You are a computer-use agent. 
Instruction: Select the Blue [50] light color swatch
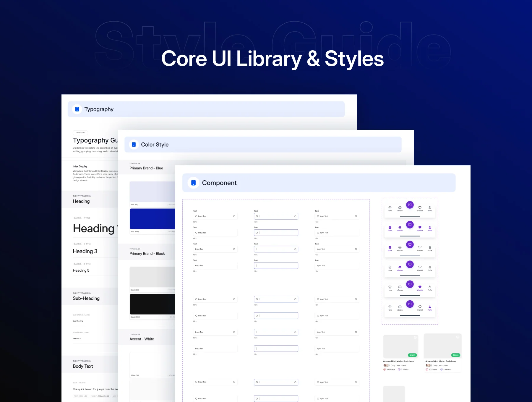(x=152, y=192)
